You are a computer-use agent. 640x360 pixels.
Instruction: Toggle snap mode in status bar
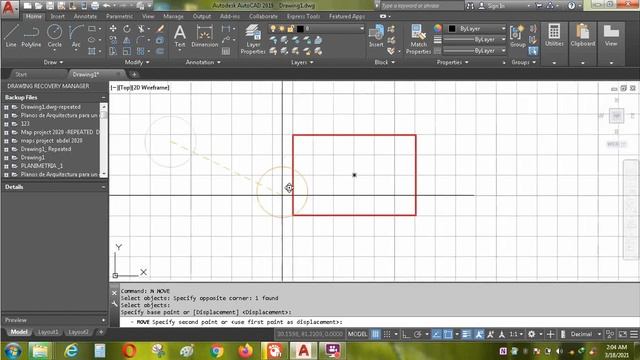387,334
